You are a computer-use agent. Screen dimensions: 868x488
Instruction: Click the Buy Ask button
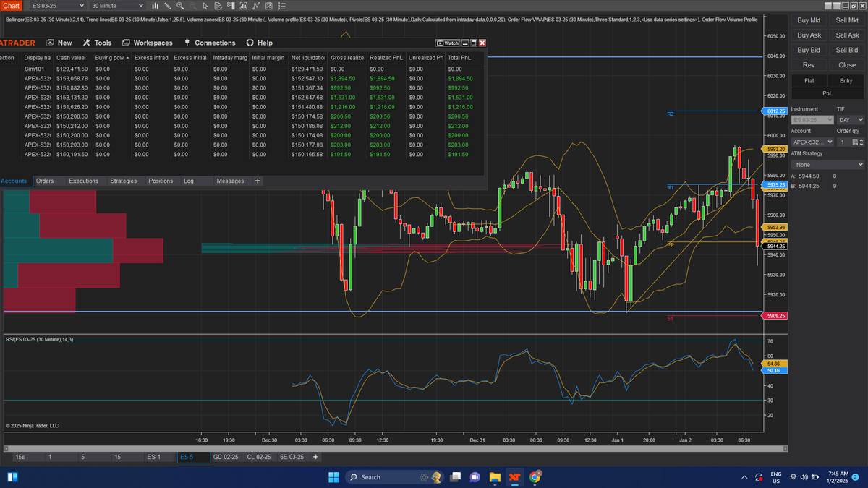point(809,35)
